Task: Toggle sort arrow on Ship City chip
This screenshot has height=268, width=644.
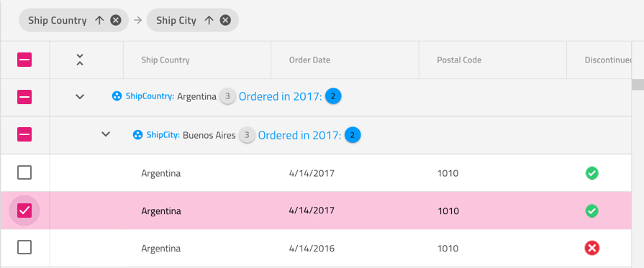Action: coord(209,20)
